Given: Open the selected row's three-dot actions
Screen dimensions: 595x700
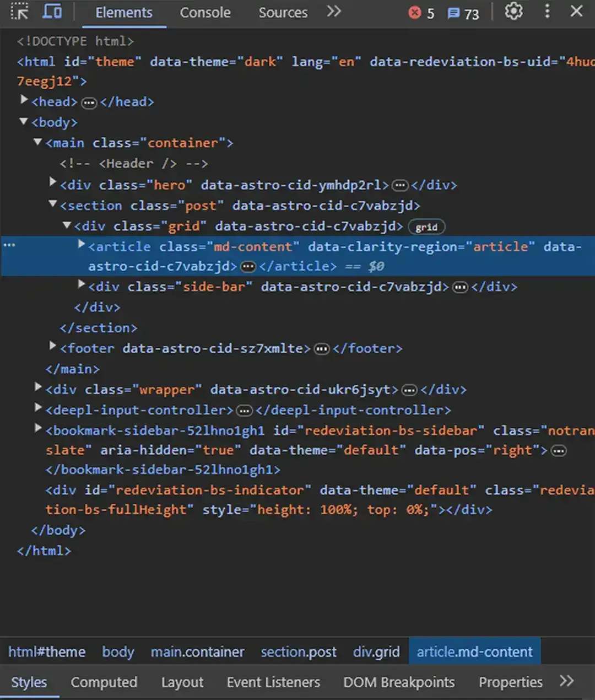Looking at the screenshot, I should click(10, 245).
